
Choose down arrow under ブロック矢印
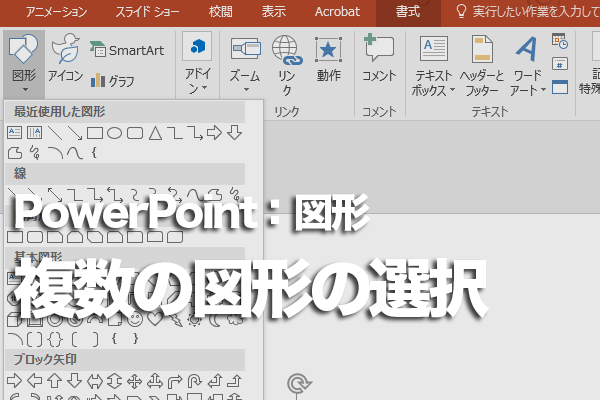click(75, 381)
